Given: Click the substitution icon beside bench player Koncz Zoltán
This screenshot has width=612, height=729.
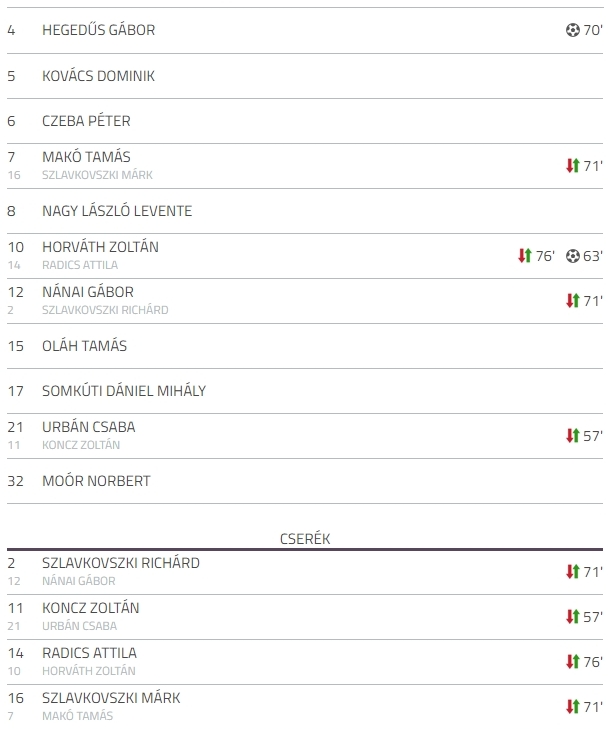Looking at the screenshot, I should (x=572, y=616).
